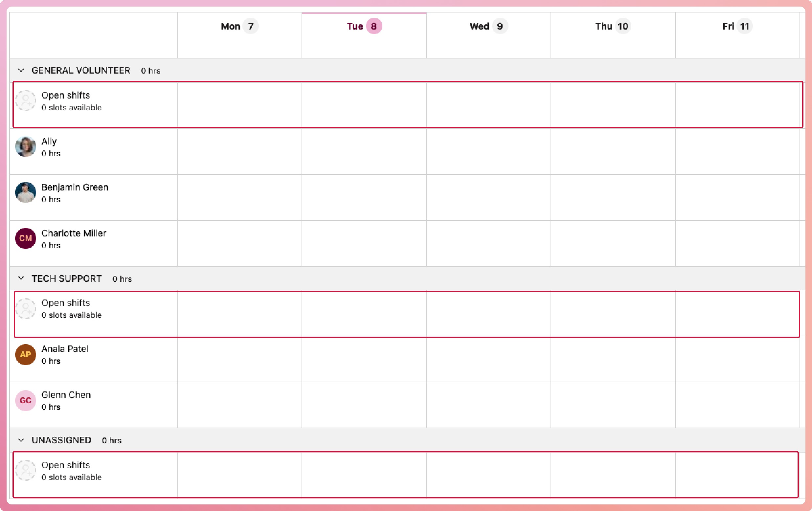Collapse the Tech Support group chevron

[x=21, y=278]
